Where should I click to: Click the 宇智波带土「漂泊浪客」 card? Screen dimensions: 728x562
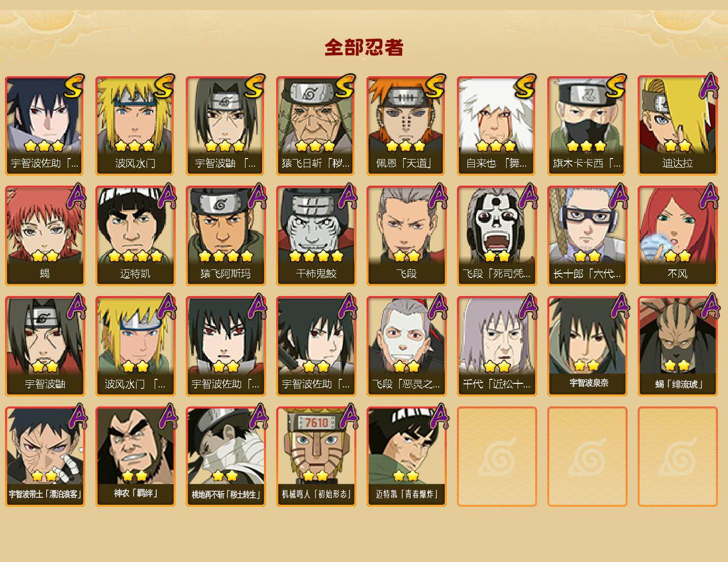pos(45,457)
